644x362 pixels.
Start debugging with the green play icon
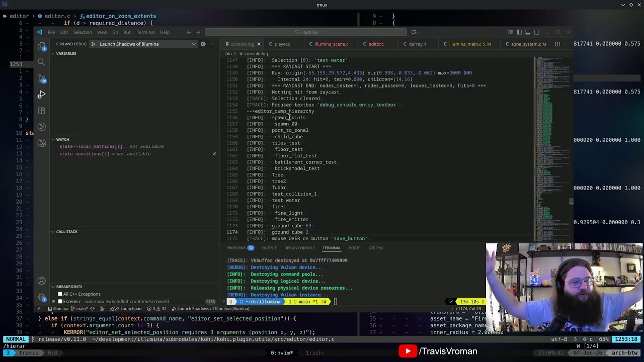[93, 44]
